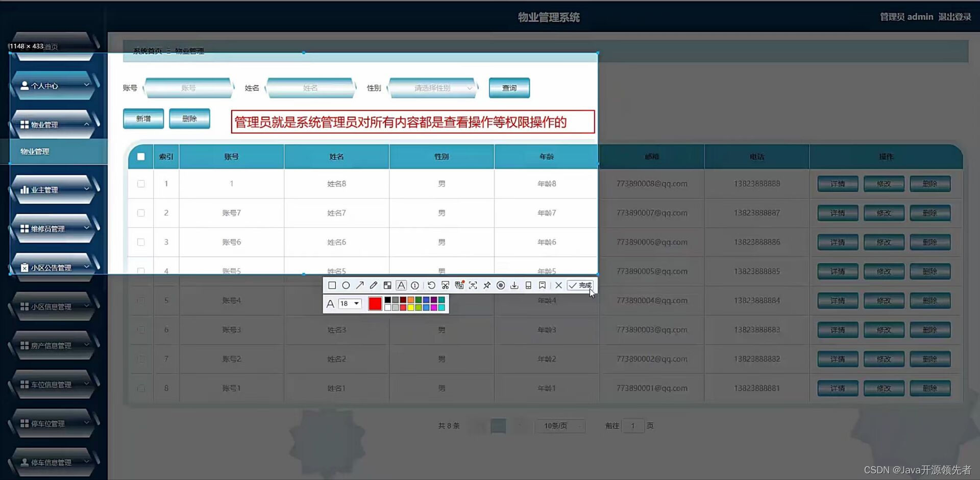The image size is (980, 480).
Task: Select the text annotation tool
Action: [401, 285]
